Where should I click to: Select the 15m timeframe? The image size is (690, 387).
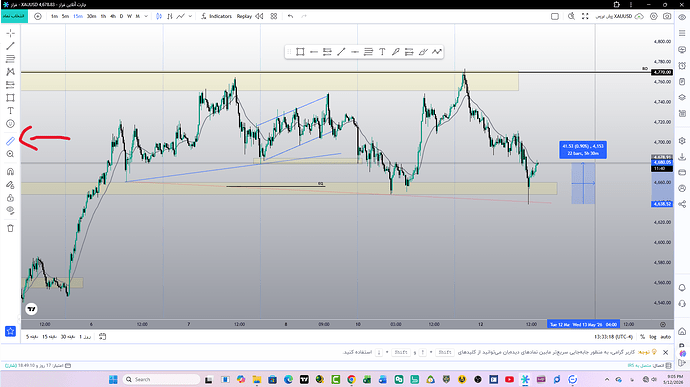pos(78,16)
